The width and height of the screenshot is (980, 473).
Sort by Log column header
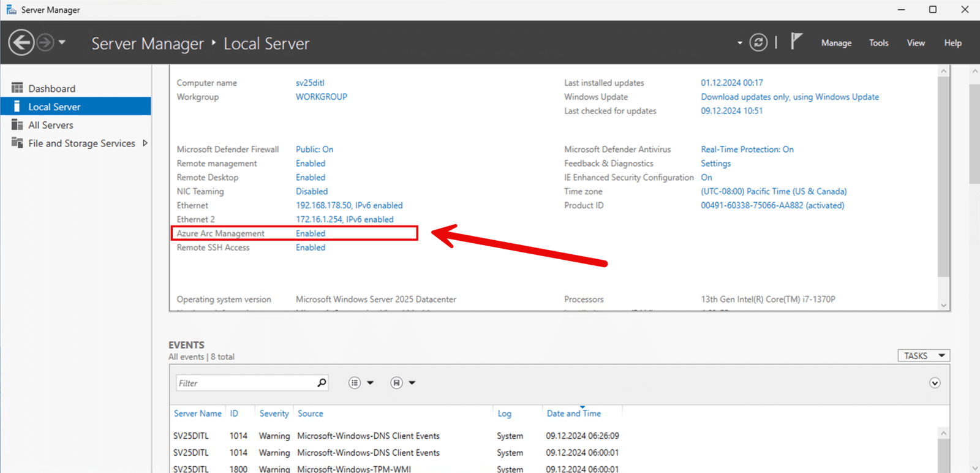[x=504, y=414]
